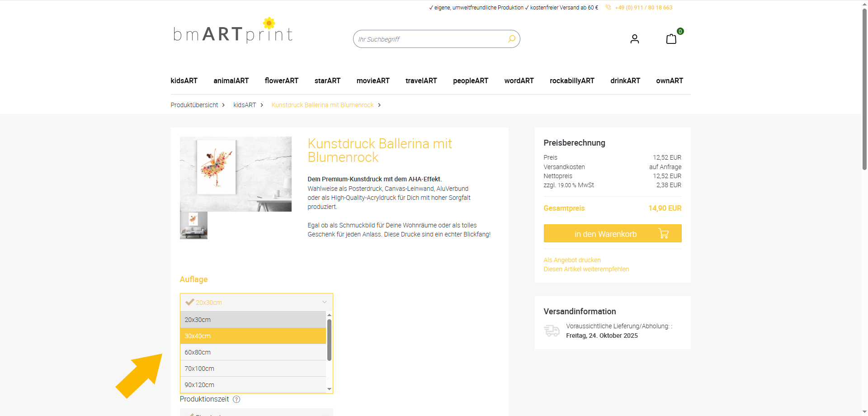868x416 pixels.
Task: Click 'Als Angebot drucken' link
Action: click(572, 260)
